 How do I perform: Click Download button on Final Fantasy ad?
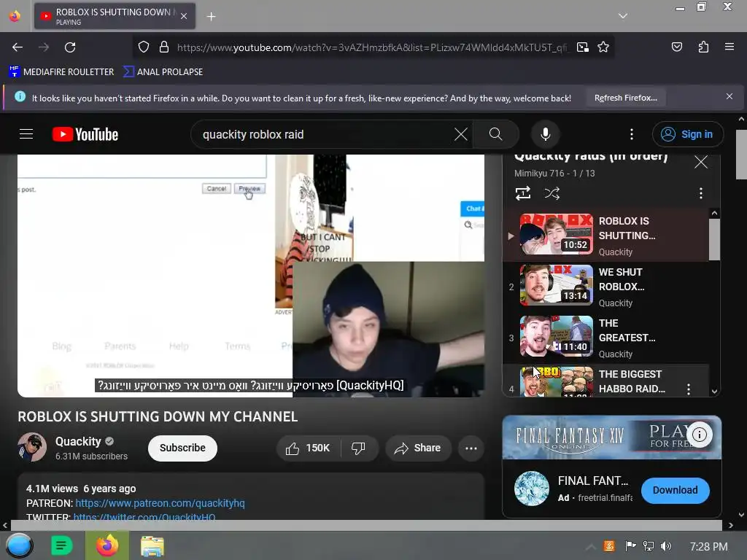click(675, 491)
